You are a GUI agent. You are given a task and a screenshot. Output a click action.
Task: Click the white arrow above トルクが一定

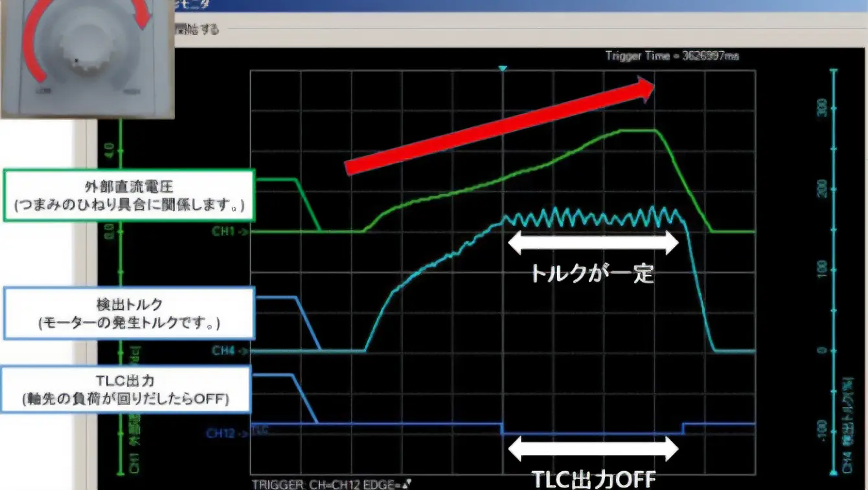(593, 243)
